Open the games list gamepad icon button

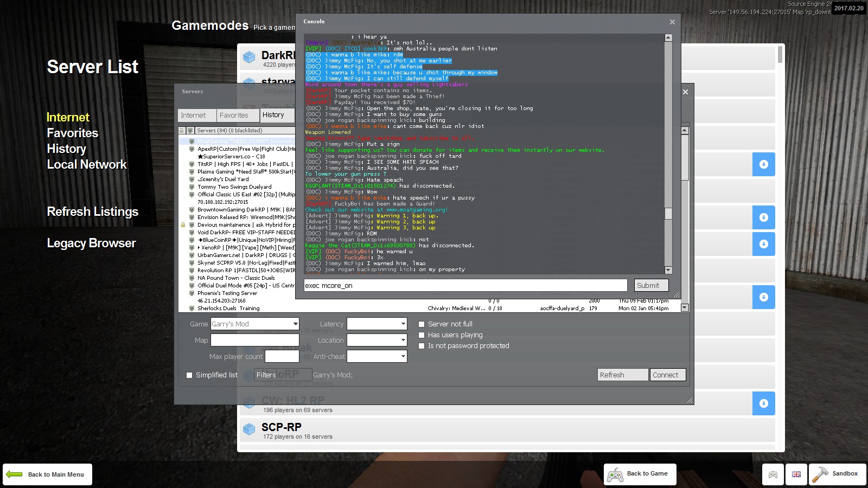pos(773,474)
